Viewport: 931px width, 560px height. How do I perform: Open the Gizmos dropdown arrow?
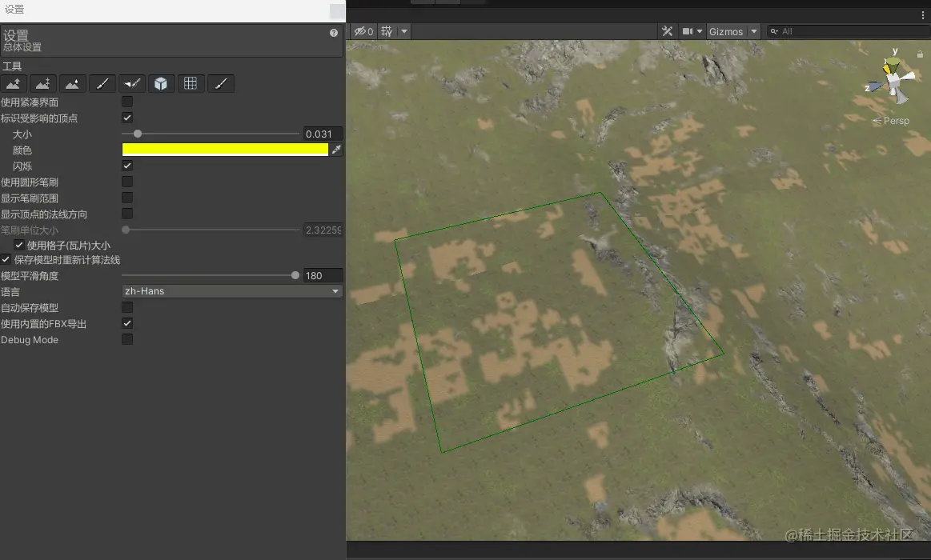click(754, 31)
